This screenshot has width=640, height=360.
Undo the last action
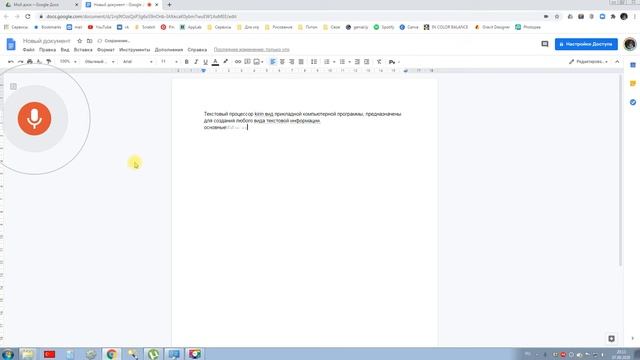click(11, 62)
